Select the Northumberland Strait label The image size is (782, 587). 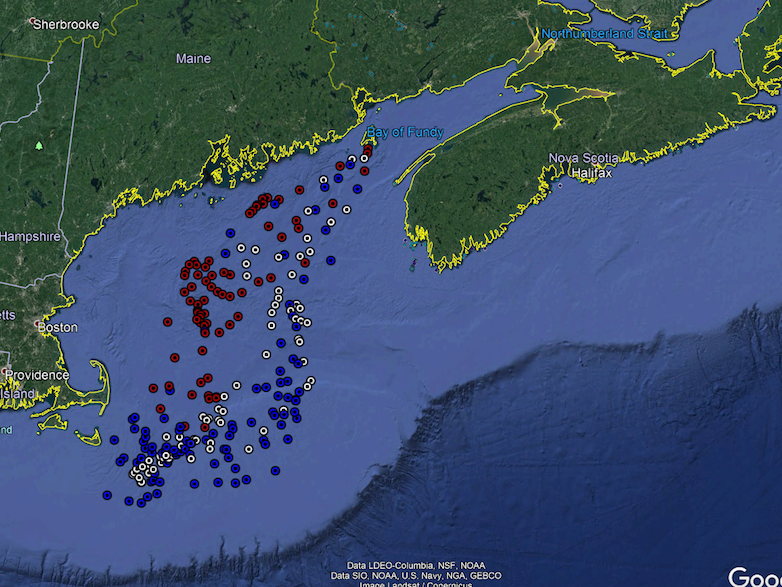[x=604, y=34]
